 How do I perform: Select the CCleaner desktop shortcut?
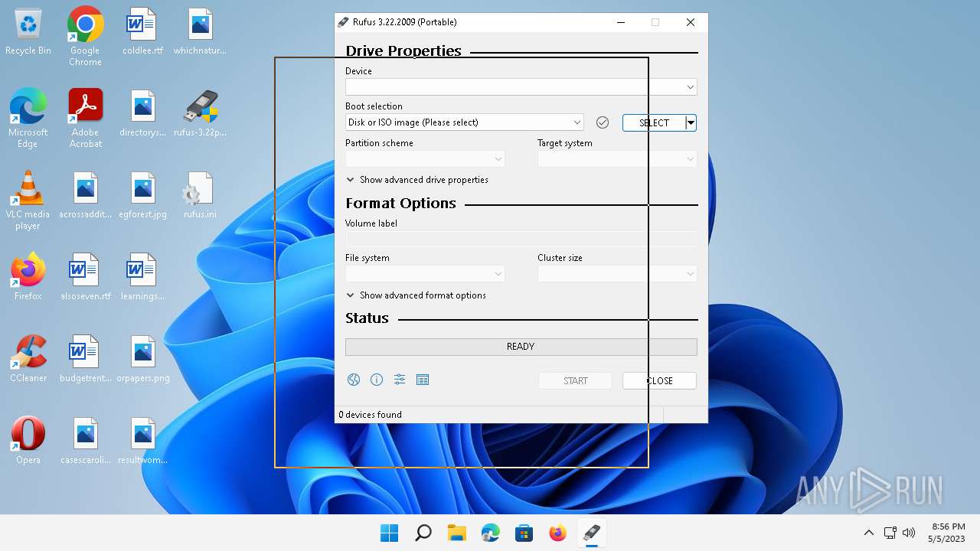28,360
